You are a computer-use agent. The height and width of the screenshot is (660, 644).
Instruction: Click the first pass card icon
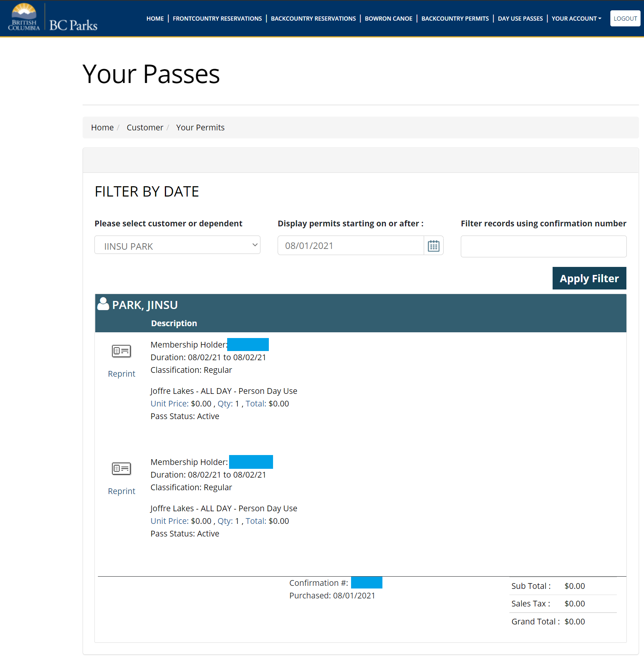point(121,351)
